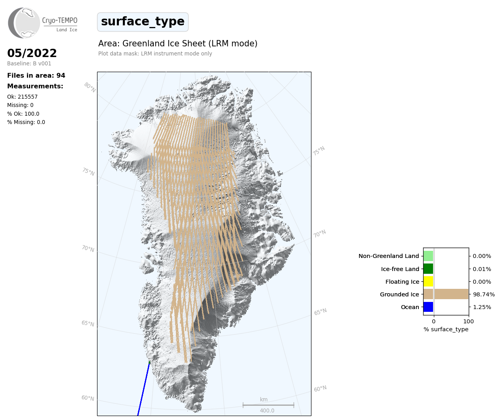This screenshot has height=420, width=504.
Task: Click the Ocean blue swatch
Action: (428, 307)
